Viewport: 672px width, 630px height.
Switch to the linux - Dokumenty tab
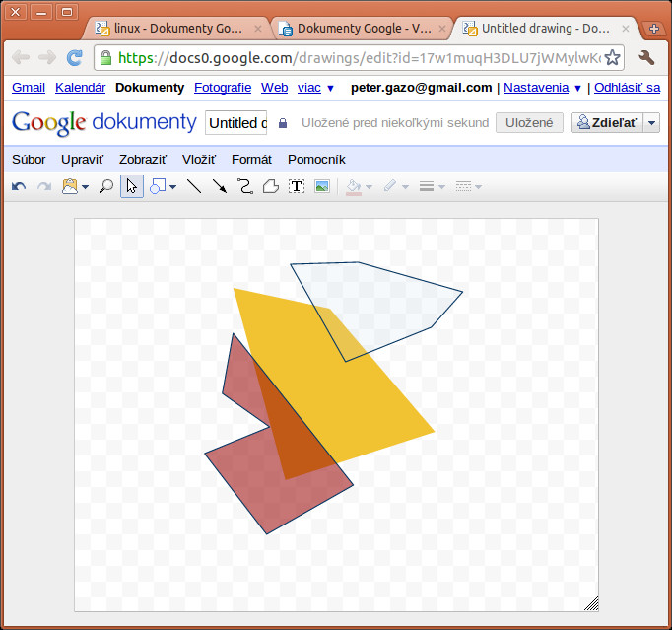click(177, 29)
